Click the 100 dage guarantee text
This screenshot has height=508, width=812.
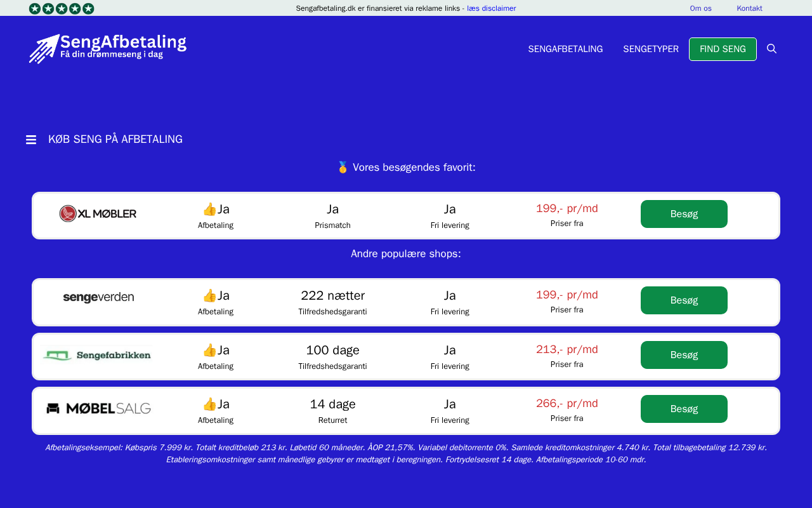[x=332, y=350]
